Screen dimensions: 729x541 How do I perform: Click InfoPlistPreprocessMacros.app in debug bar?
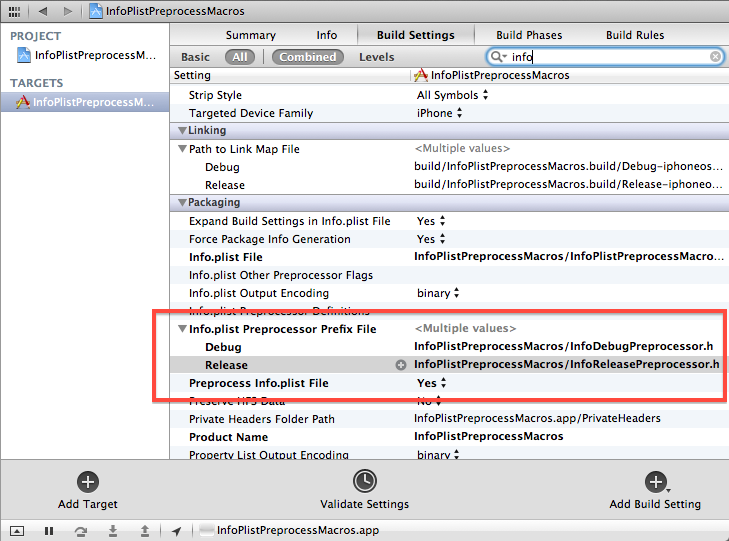298,530
